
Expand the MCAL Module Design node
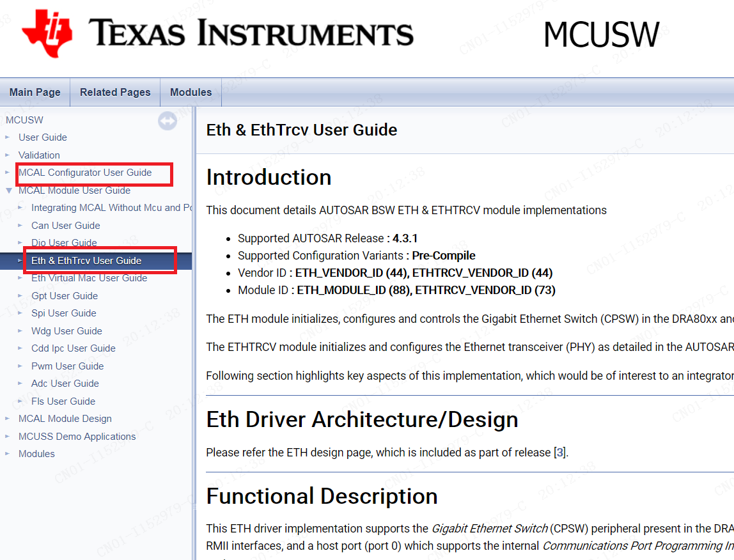click(8, 418)
